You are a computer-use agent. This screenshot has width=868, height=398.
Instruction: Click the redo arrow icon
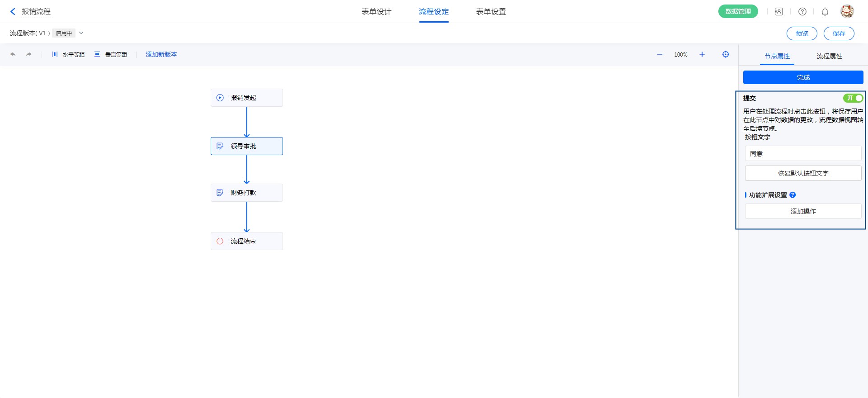[x=29, y=54]
